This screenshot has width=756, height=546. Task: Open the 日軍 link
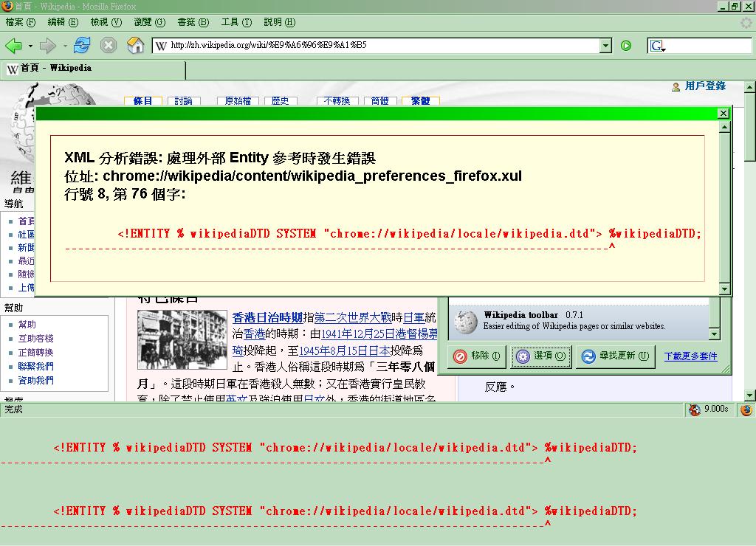tap(413, 317)
